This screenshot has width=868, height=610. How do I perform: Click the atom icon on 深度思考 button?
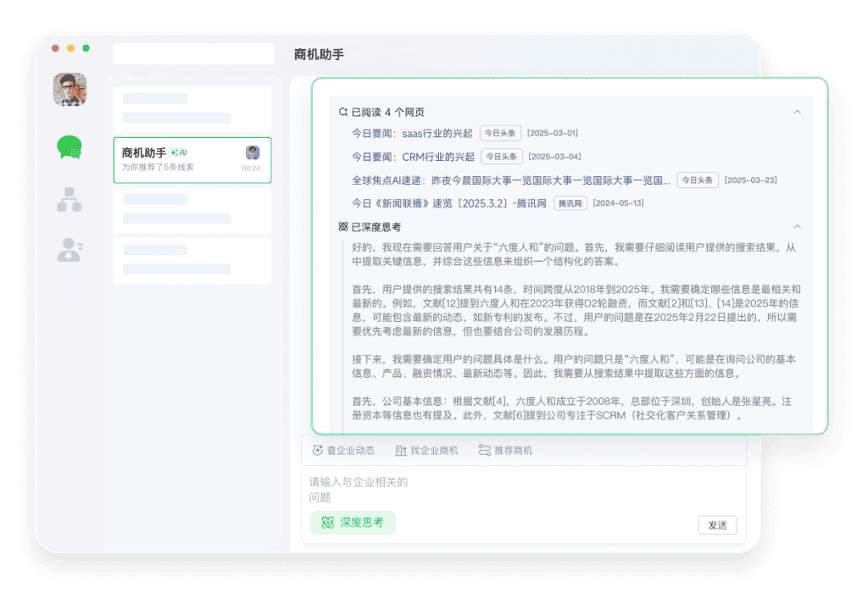[x=327, y=523]
